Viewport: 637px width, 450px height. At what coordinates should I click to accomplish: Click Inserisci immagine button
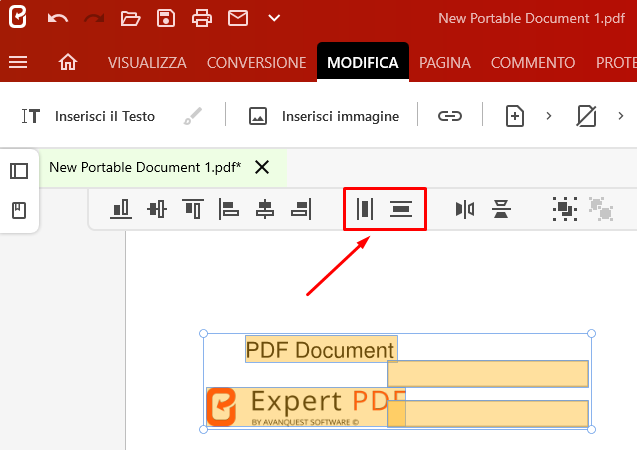point(324,116)
